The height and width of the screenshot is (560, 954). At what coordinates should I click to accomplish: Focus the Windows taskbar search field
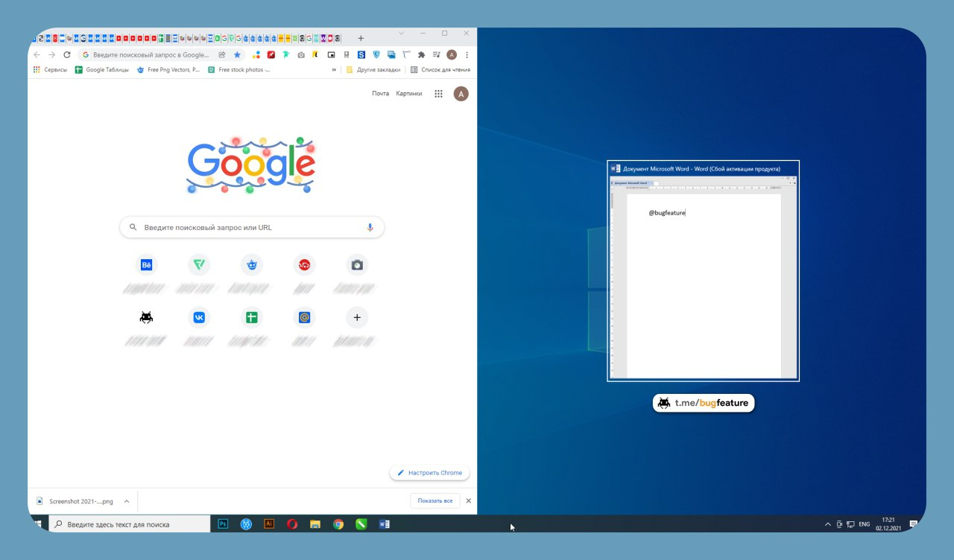click(130, 524)
